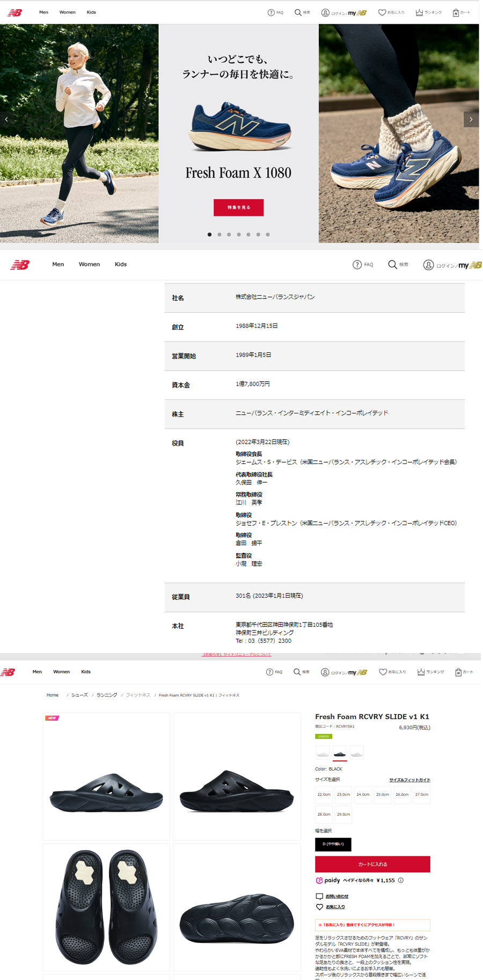Select the first white slide color swatch
Image resolution: width=483 pixels, height=980 pixels.
323,753
